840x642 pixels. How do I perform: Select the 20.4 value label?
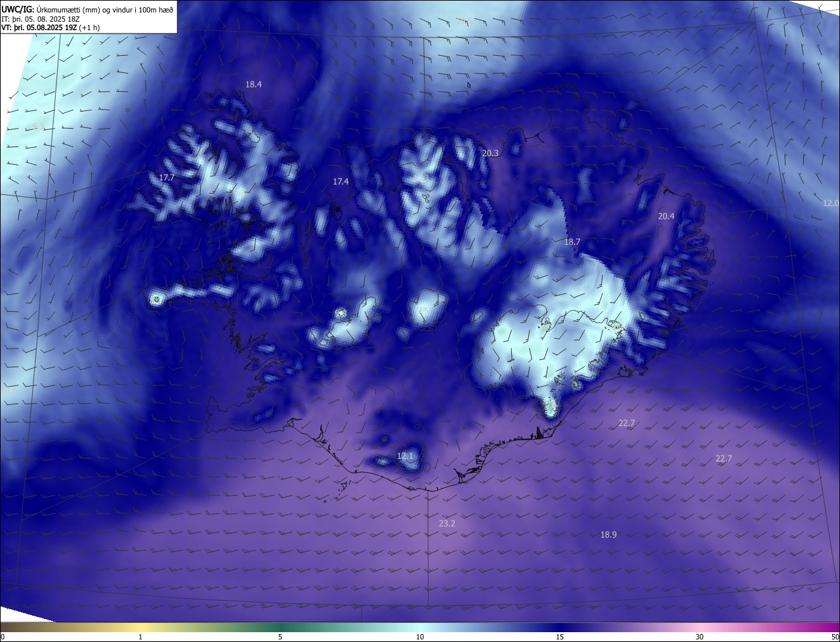coord(666,216)
